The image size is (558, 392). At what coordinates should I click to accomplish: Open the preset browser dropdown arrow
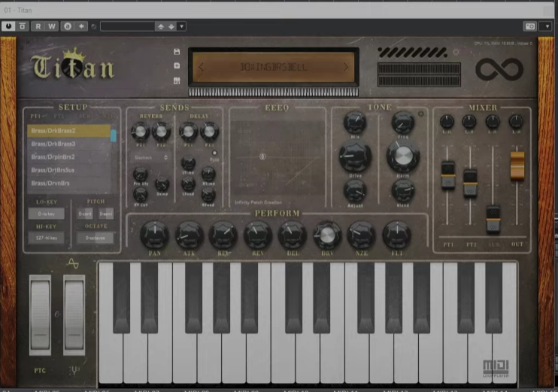pyautogui.click(x=181, y=26)
